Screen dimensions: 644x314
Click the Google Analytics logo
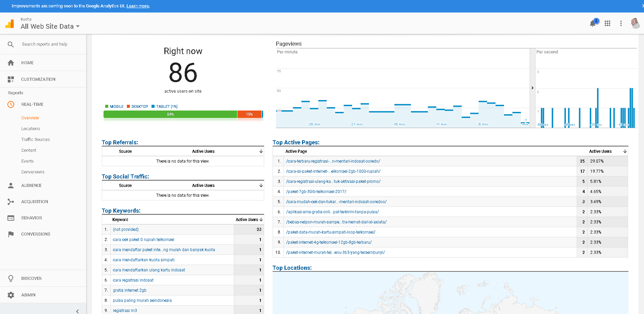tap(10, 23)
